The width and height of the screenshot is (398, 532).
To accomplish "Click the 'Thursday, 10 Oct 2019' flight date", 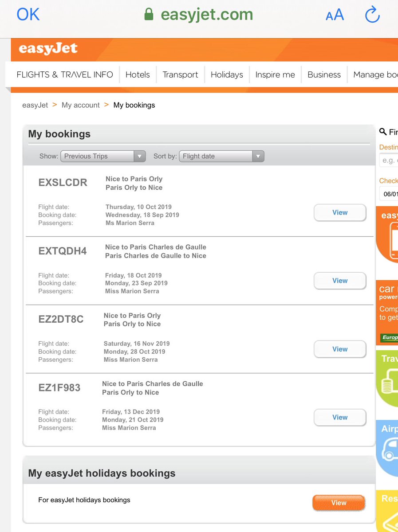I will [x=138, y=207].
